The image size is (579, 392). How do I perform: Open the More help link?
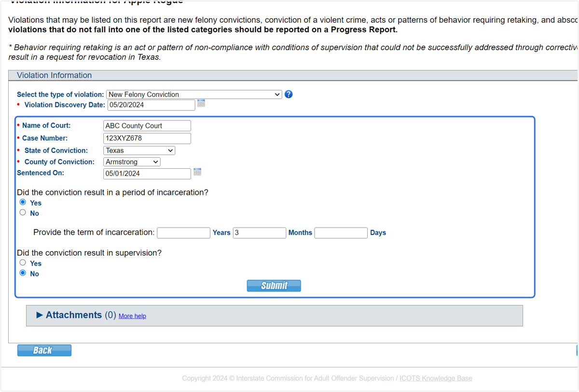point(132,316)
